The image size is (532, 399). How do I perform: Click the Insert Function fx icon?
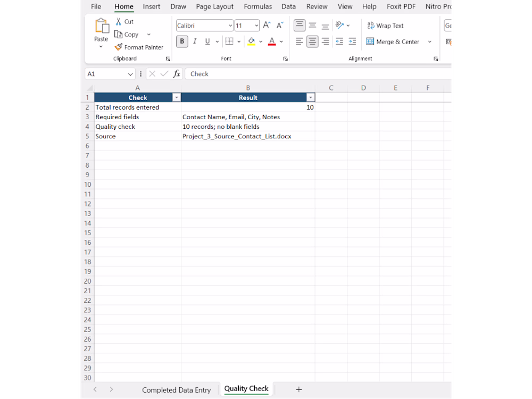(x=177, y=73)
